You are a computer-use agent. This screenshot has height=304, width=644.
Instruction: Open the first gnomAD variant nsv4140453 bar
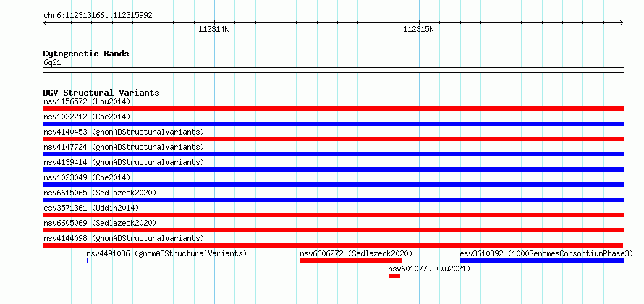[333, 139]
